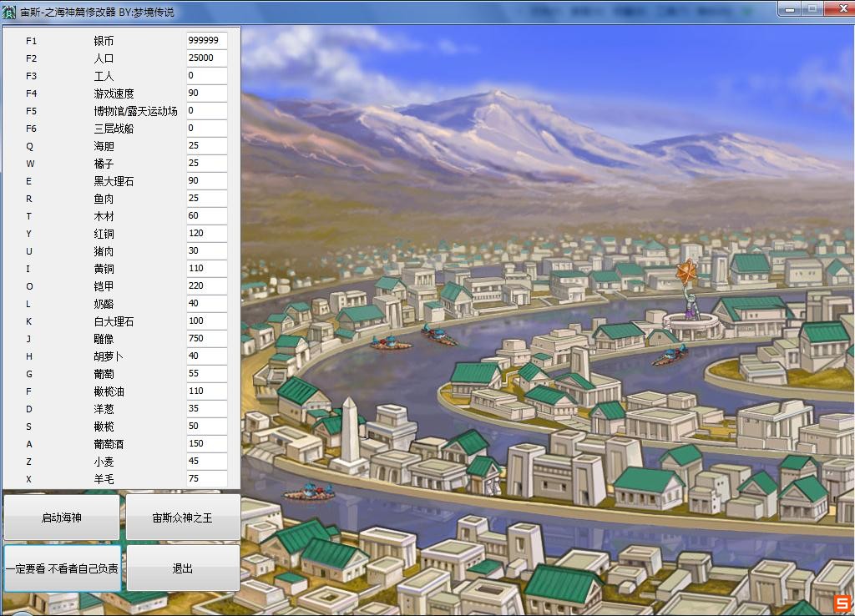Close the trainer window
Viewport: 855px width, 616px height.
(x=837, y=8)
